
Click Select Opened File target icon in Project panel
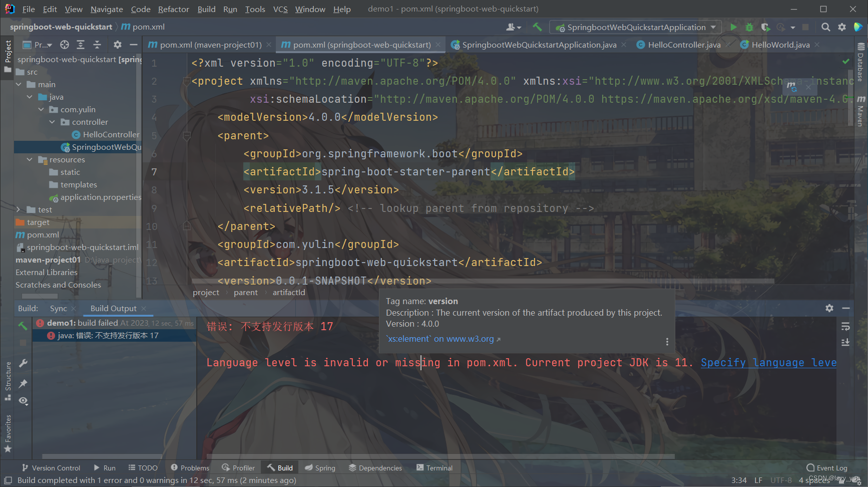65,45
